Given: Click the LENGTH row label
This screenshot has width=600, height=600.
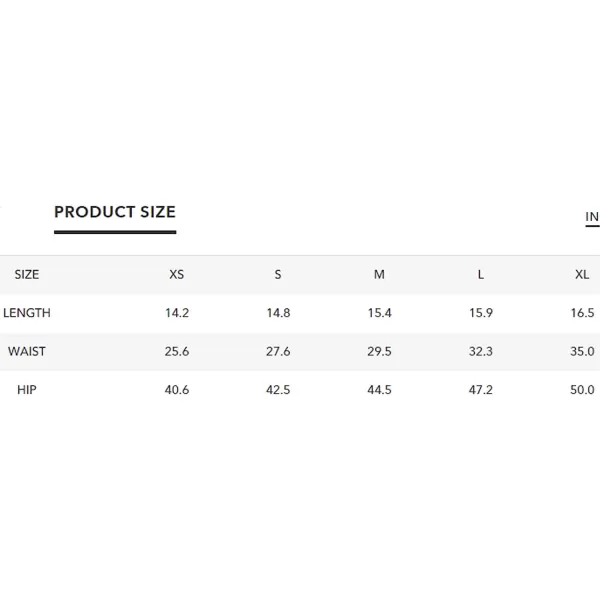Looking at the screenshot, I should tap(27, 313).
